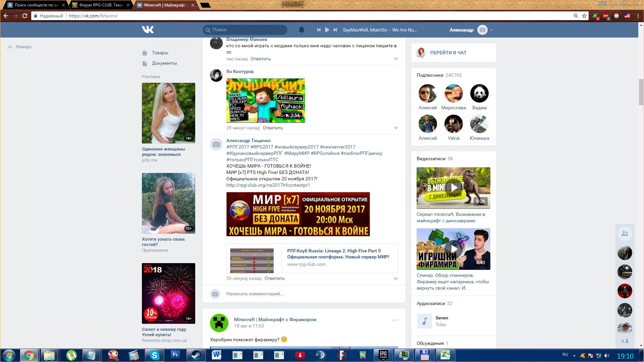Reload the page in Chrome

(x=25, y=16)
